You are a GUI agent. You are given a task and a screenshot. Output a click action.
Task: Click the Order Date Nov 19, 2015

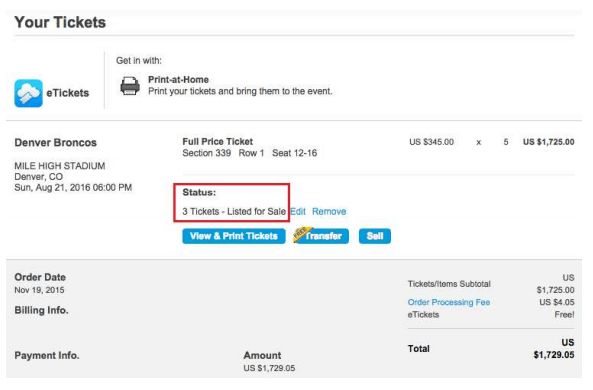pos(39,290)
